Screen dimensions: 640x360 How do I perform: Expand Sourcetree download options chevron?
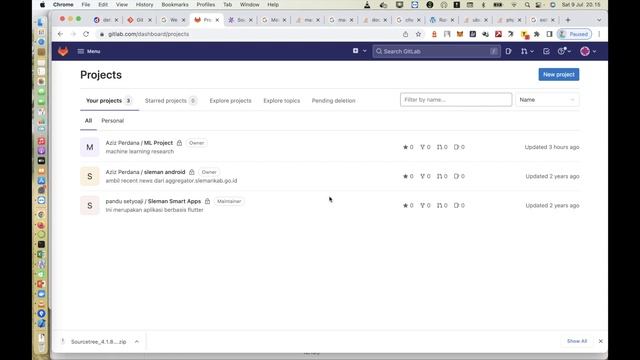click(x=137, y=342)
